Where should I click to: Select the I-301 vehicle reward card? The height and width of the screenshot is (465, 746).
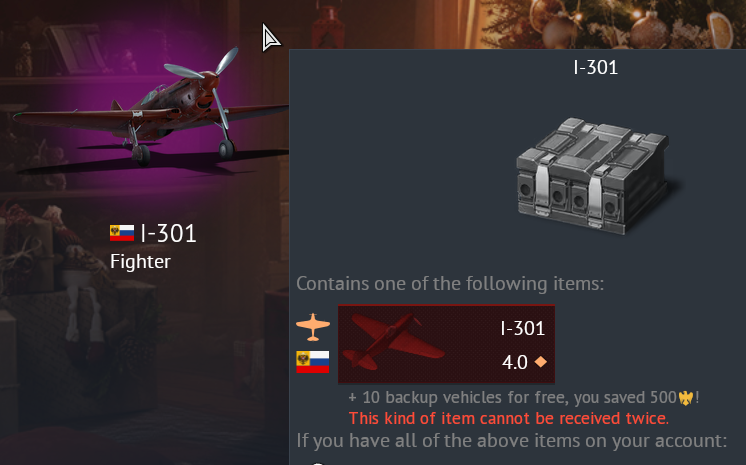446,344
